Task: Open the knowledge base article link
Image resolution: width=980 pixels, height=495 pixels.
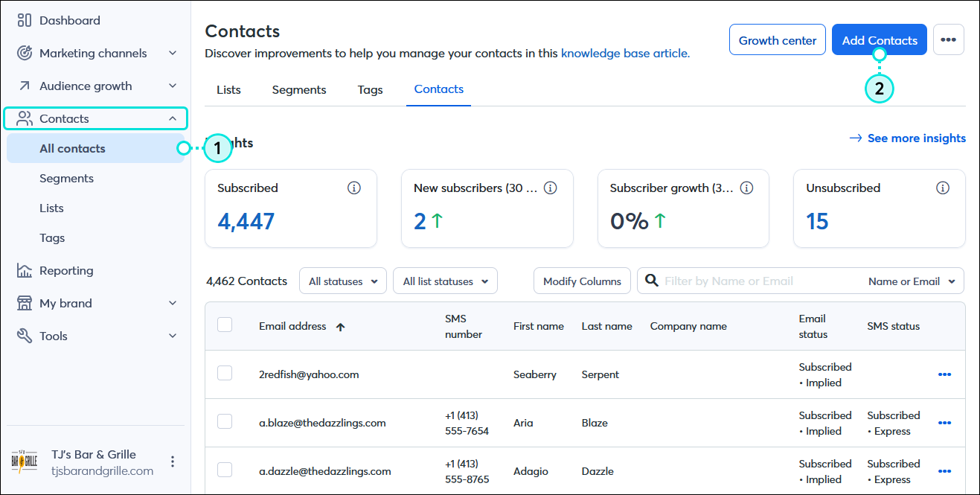Action: tap(625, 53)
